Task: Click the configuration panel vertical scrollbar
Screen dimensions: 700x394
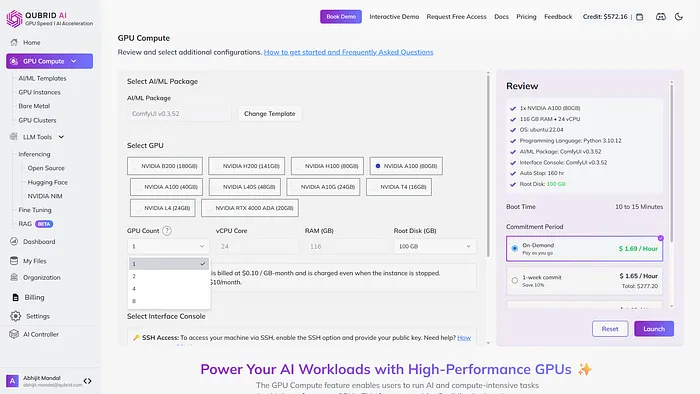Action: pos(488,165)
